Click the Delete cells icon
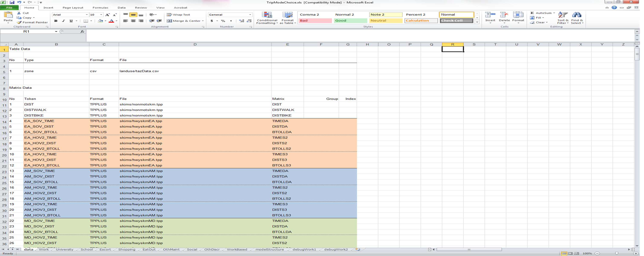 click(x=504, y=15)
